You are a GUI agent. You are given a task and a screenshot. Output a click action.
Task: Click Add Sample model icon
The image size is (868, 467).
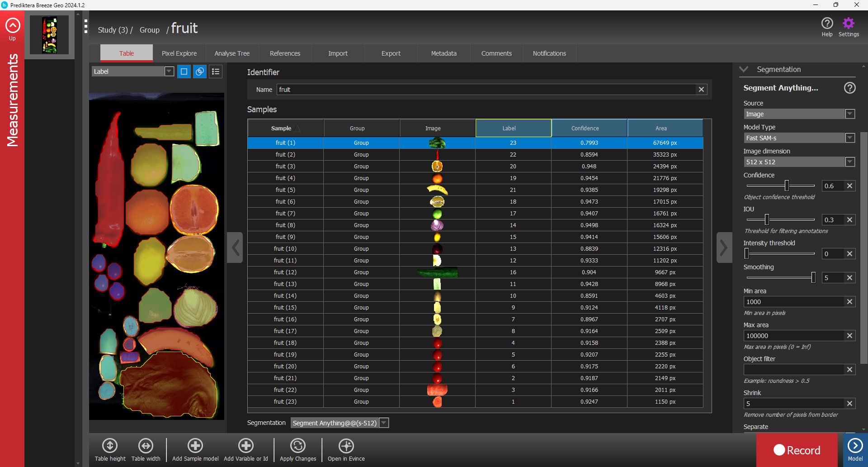click(195, 446)
